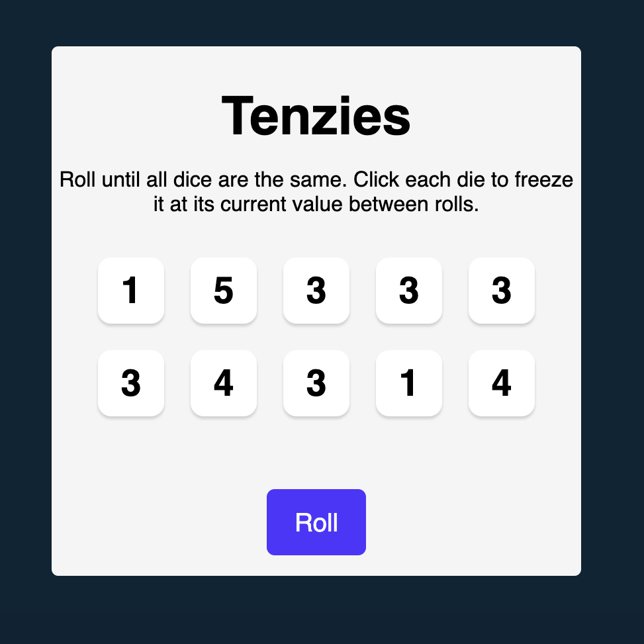Click the light game card background
This screenshot has height=644, width=644.
(316, 457)
